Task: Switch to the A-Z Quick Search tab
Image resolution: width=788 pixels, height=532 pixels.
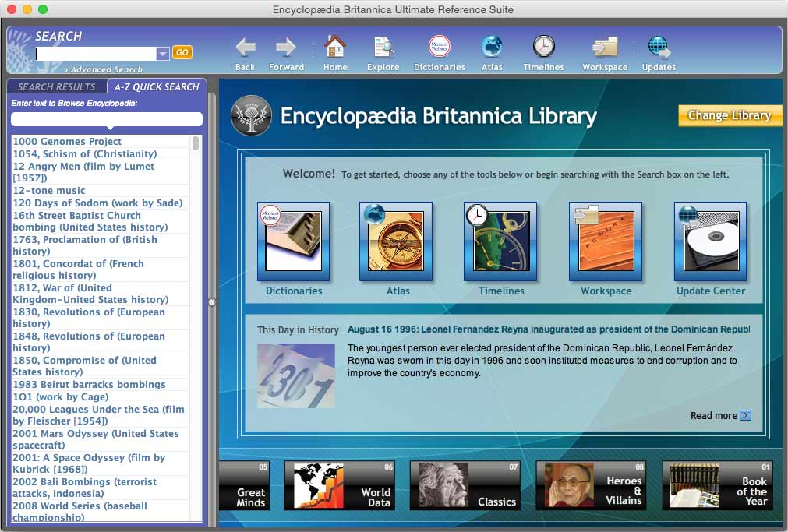Action: [x=157, y=87]
